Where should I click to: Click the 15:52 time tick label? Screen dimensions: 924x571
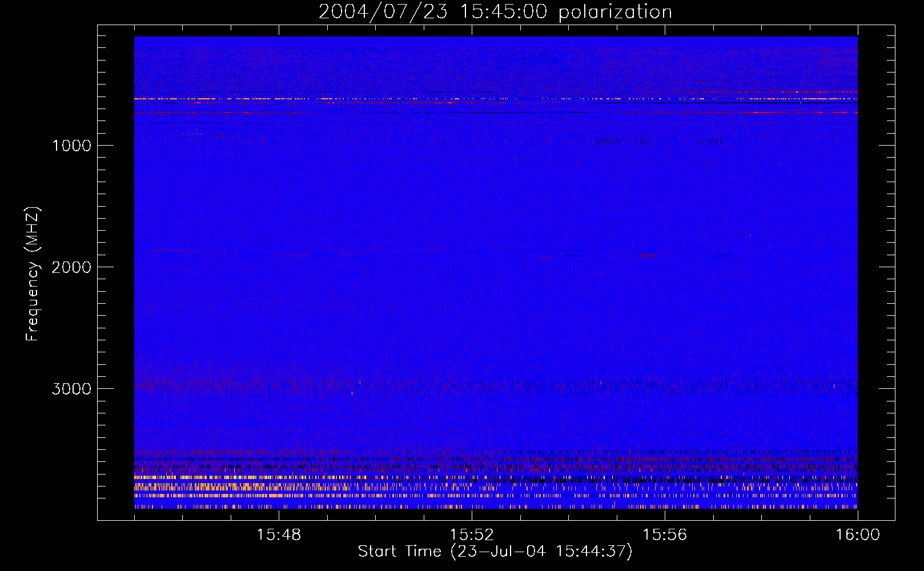pos(472,535)
